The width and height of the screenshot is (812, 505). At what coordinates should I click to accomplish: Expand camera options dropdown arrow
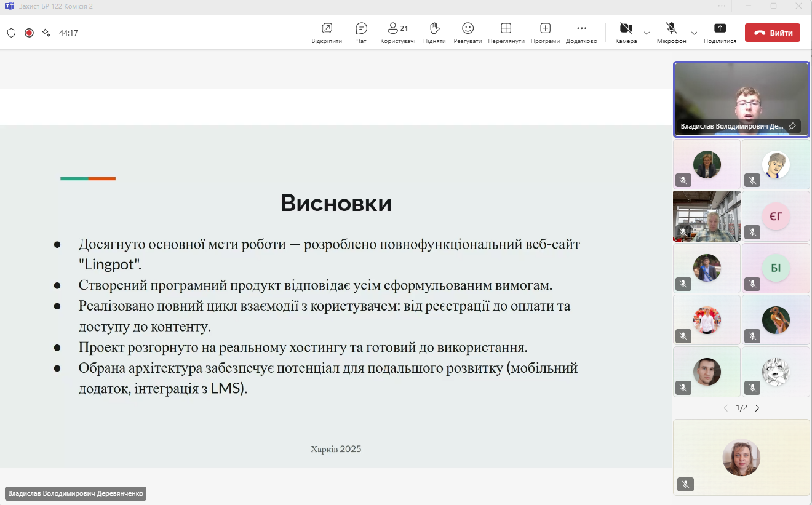[x=647, y=33]
